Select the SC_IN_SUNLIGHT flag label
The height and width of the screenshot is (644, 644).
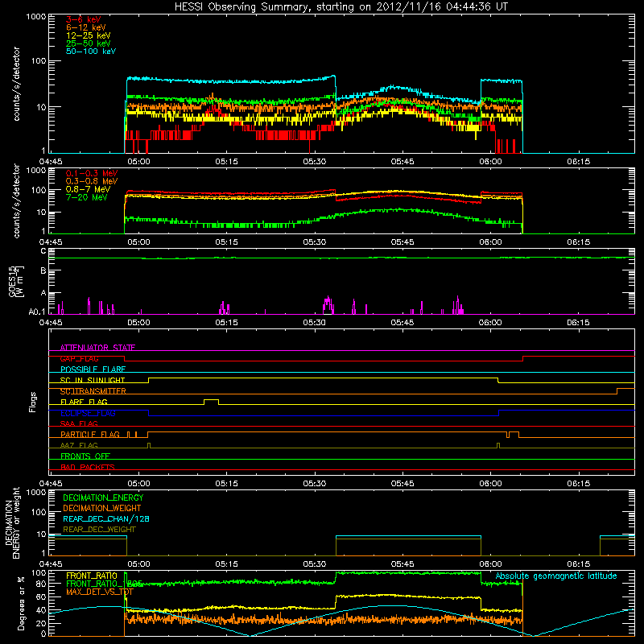pyautogui.click(x=93, y=380)
